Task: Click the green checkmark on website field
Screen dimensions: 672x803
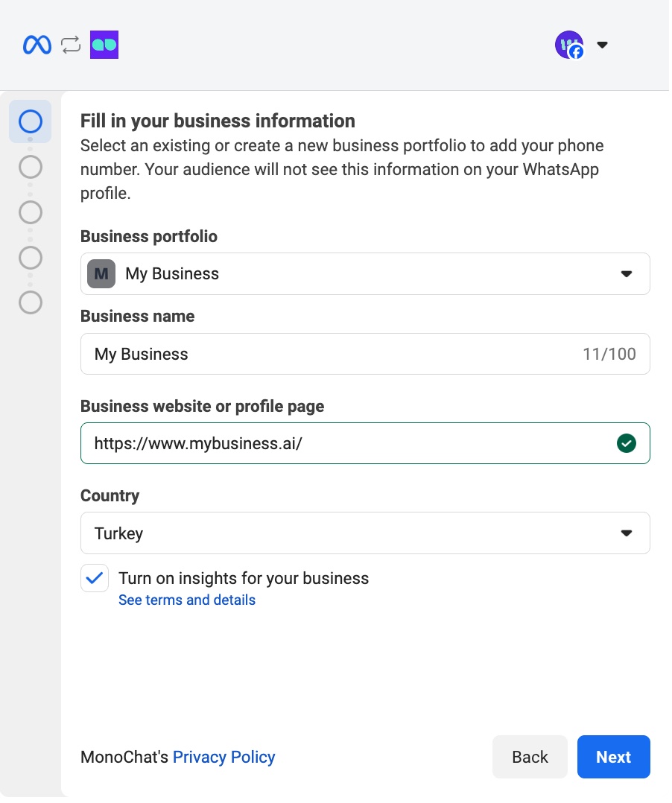Action: [627, 443]
